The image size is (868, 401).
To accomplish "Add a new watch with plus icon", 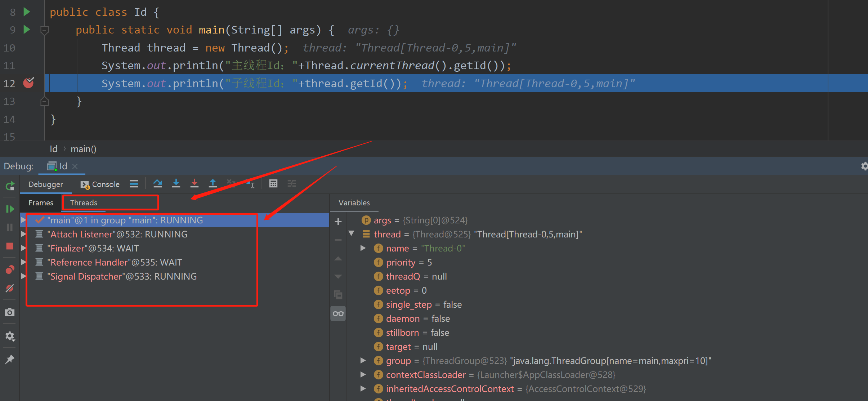I will click(x=338, y=221).
